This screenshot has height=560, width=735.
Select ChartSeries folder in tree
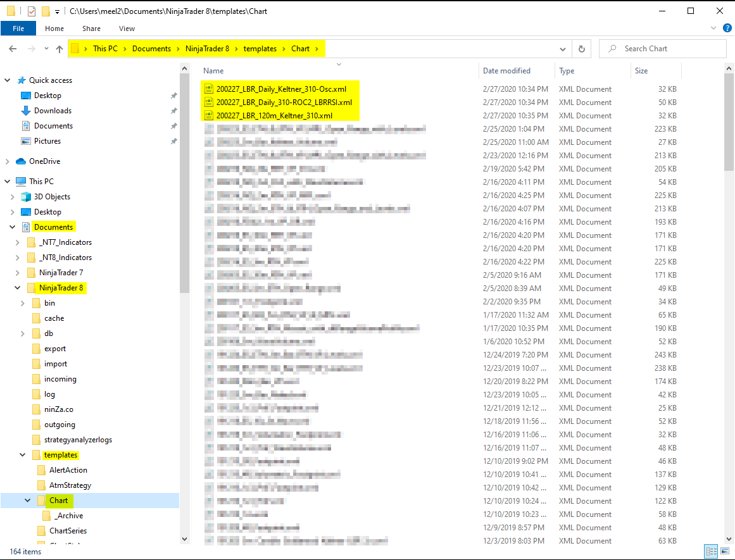(x=68, y=531)
